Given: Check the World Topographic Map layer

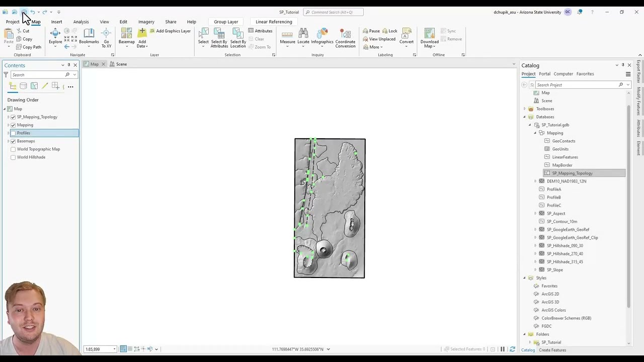Looking at the screenshot, I should [13, 149].
